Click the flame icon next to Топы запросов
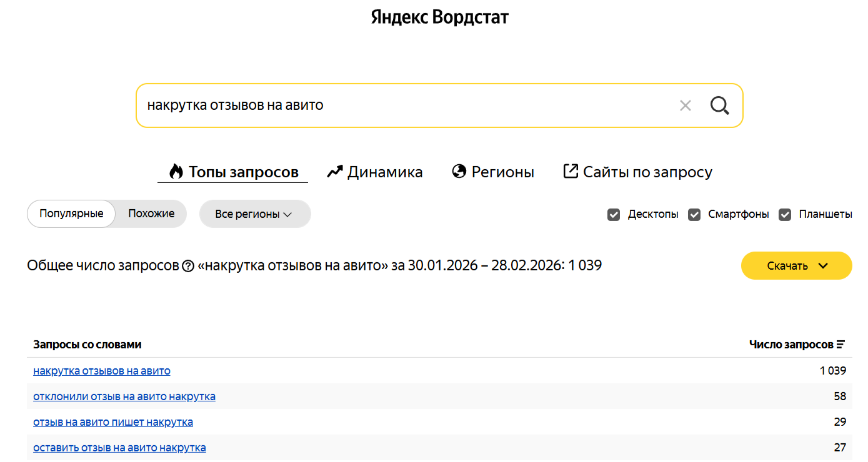The height and width of the screenshot is (462, 868). point(176,170)
